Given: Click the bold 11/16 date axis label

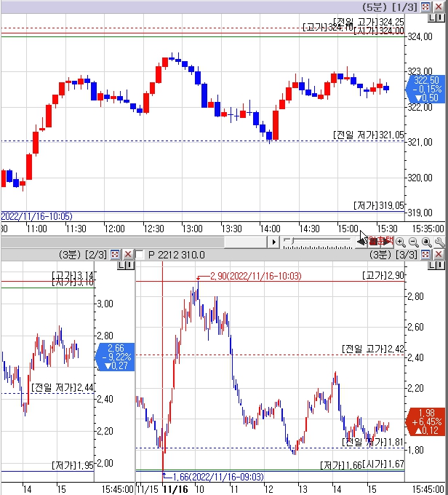Looking at the screenshot, I should coord(175,489).
